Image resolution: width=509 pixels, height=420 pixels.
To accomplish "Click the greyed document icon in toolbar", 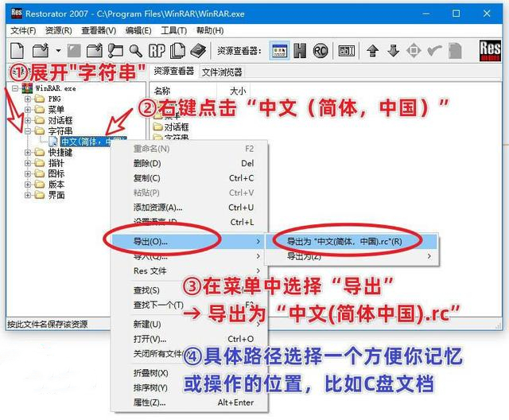I will click(x=455, y=51).
